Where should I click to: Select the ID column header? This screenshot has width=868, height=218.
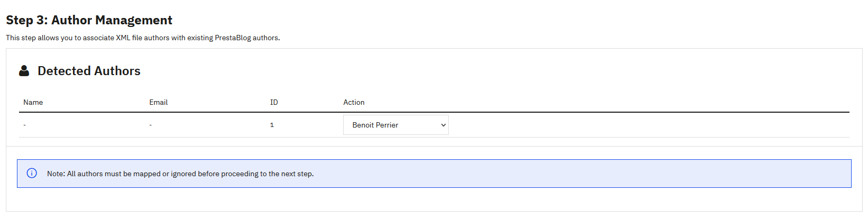pos(274,102)
